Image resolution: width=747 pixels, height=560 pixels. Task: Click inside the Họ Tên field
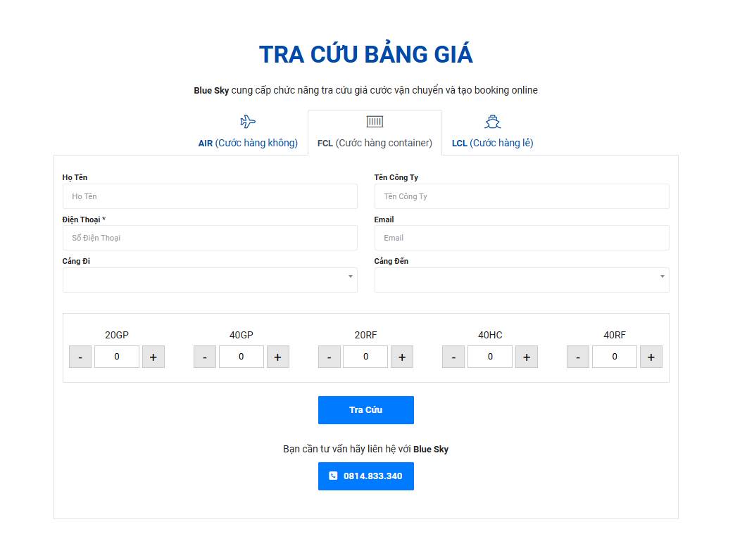click(210, 196)
